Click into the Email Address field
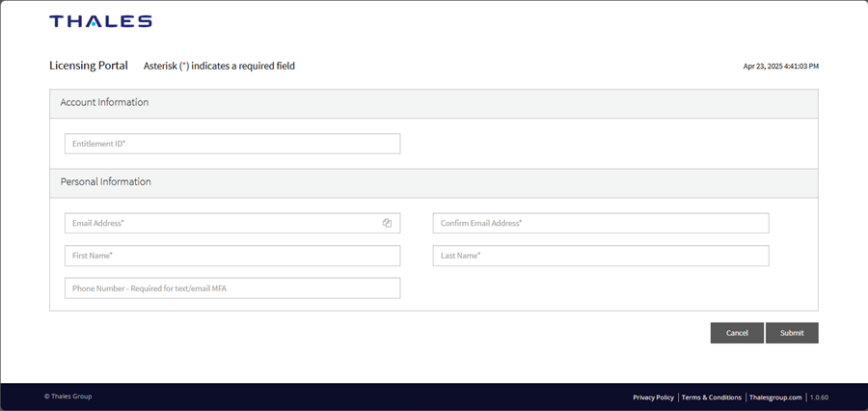This screenshot has height=411, width=868. pyautogui.click(x=222, y=223)
